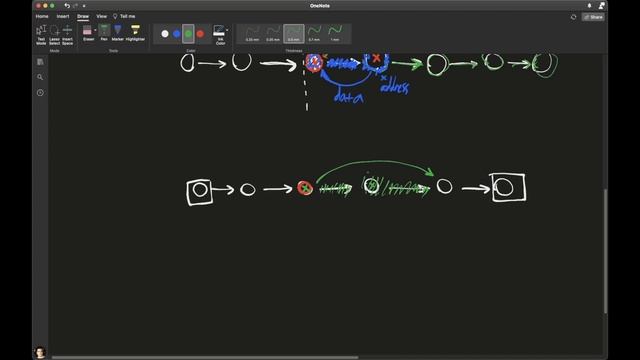Click the Share button
The height and width of the screenshot is (360, 640).
[593, 17]
